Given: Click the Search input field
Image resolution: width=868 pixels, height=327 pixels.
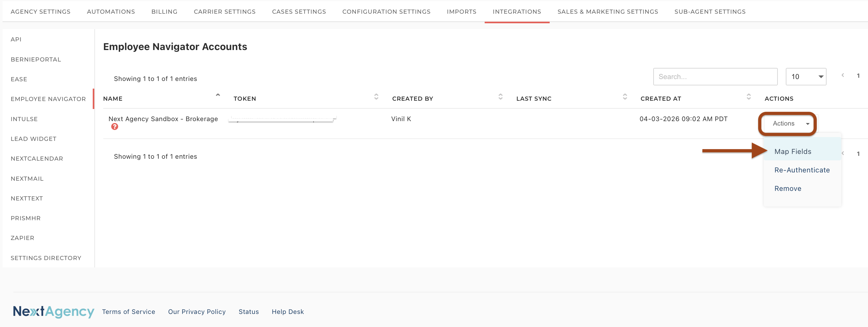Looking at the screenshot, I should 715,77.
